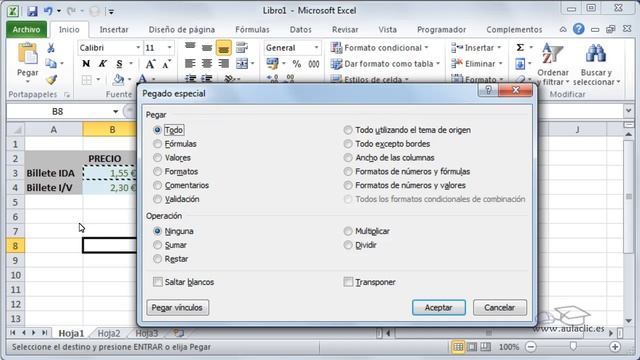
Task: Switch to page layout view icon
Action: pos(472,347)
